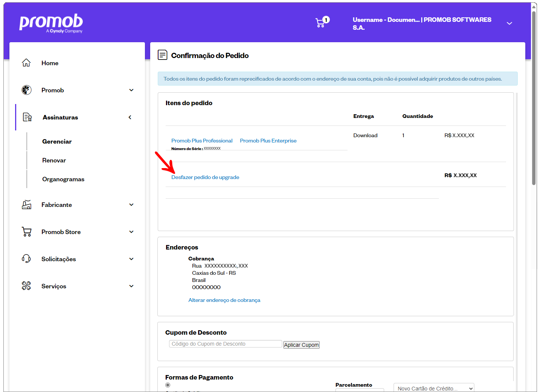Expand the Solicitações menu chevron
Viewport: 540px width, 392px height.
131,259
